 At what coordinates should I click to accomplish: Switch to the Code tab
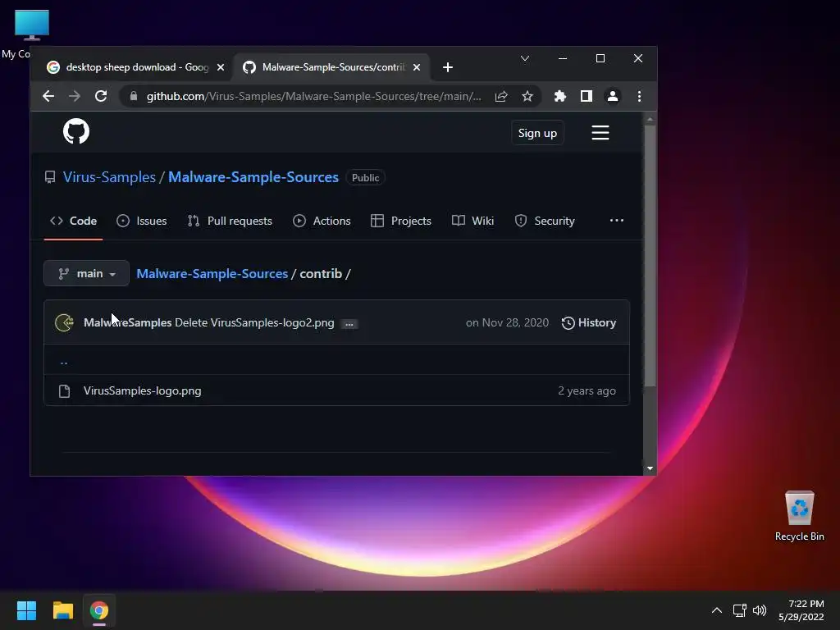(73, 221)
